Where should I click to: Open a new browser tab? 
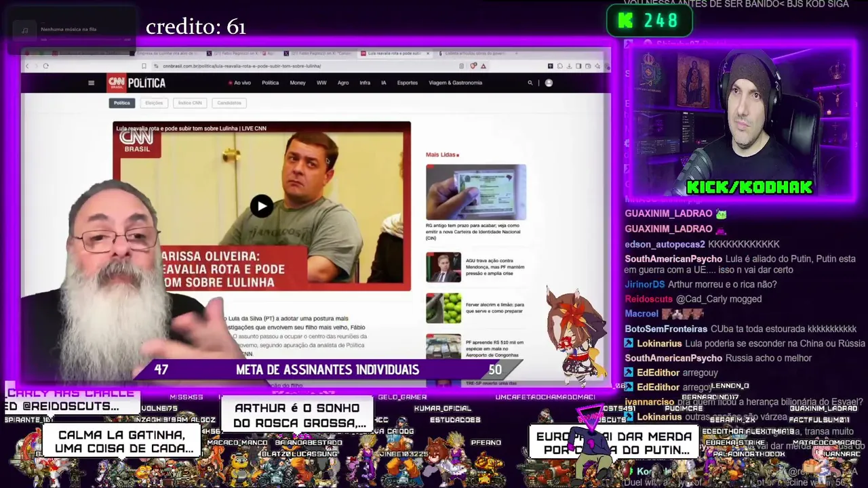coord(516,53)
